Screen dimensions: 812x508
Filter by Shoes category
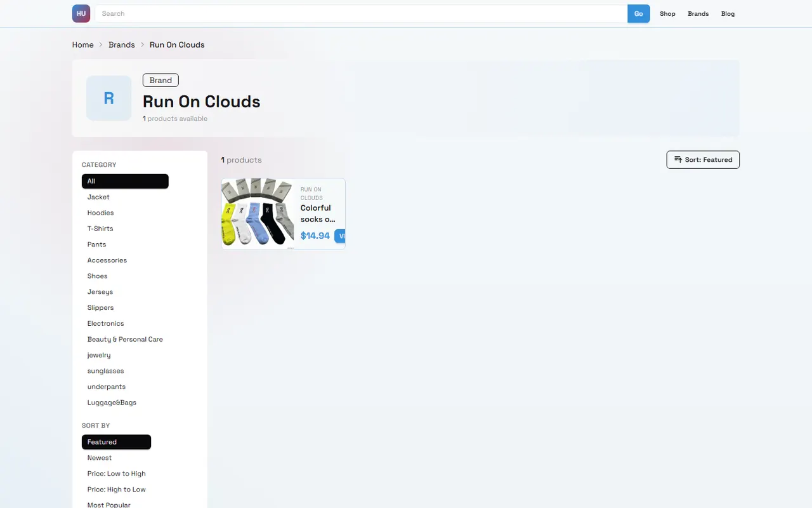coord(98,276)
